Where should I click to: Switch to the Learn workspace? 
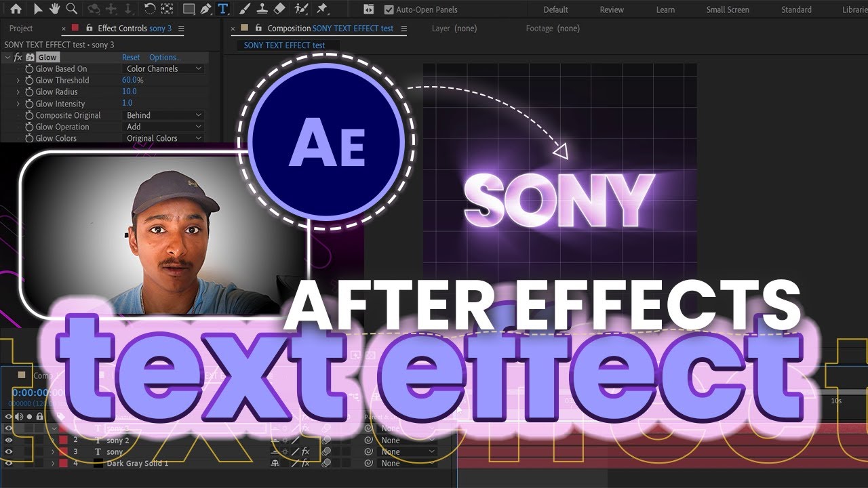[x=665, y=9]
